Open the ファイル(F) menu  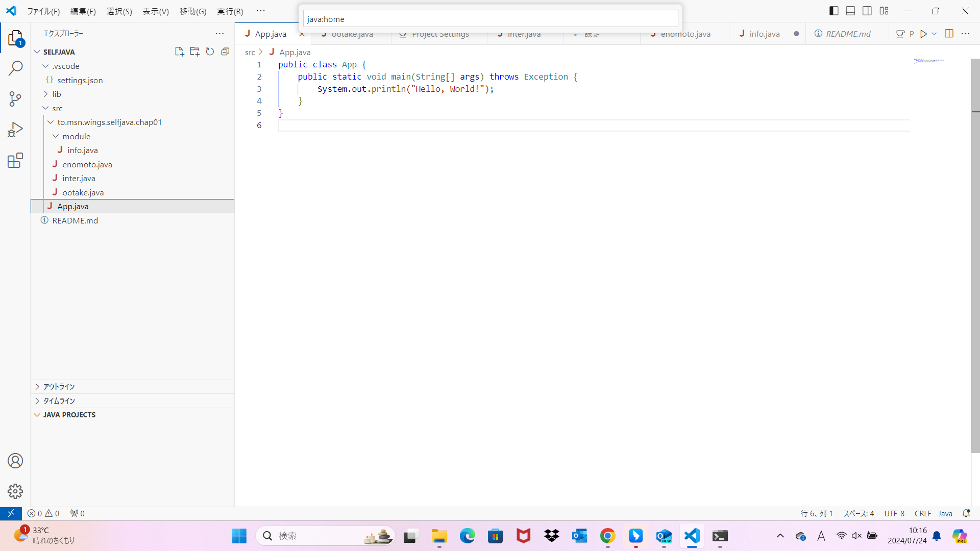(x=43, y=11)
